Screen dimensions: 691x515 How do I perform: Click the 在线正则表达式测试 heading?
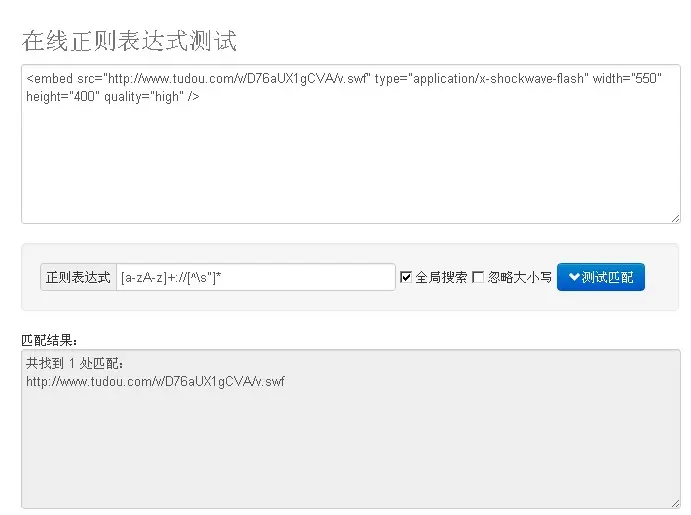click(x=129, y=41)
